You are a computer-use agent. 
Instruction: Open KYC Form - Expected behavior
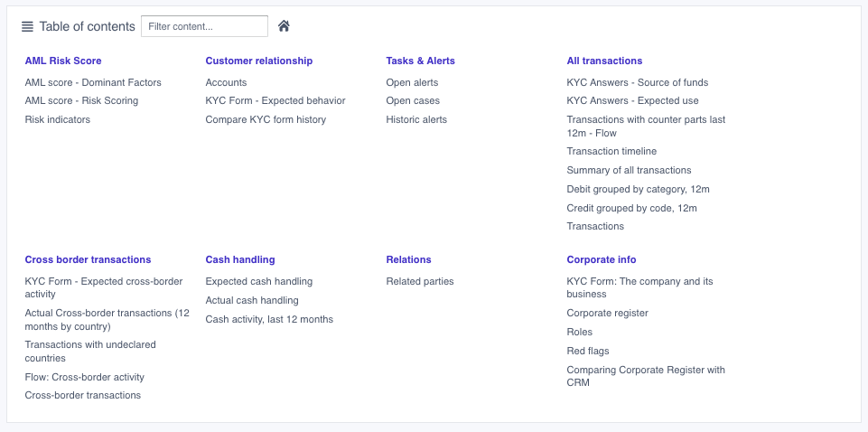pyautogui.click(x=275, y=101)
